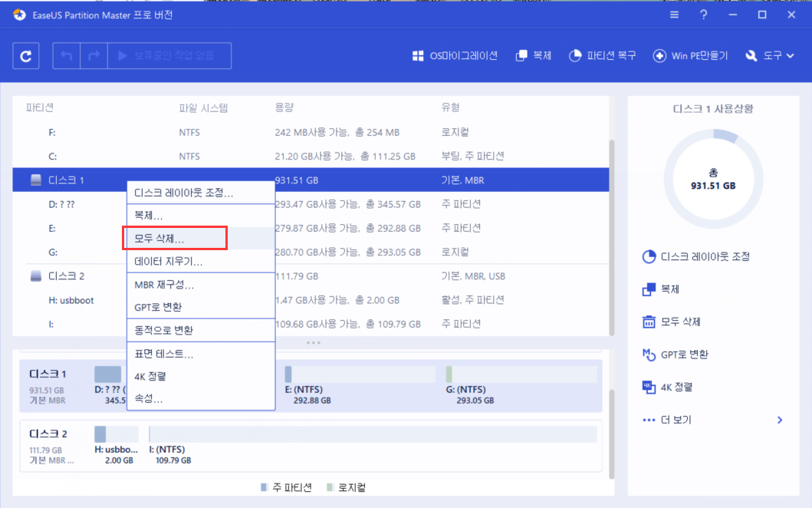
Task: Expand the 도구 dropdown menu
Action: 770,55
